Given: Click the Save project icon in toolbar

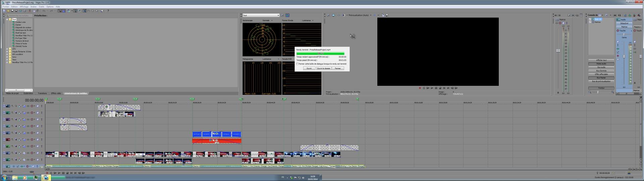Looking at the screenshot, I should (x=12, y=11).
